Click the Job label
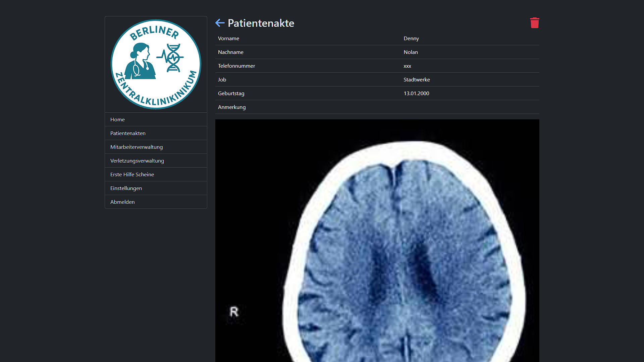644x362 pixels. tap(222, 79)
